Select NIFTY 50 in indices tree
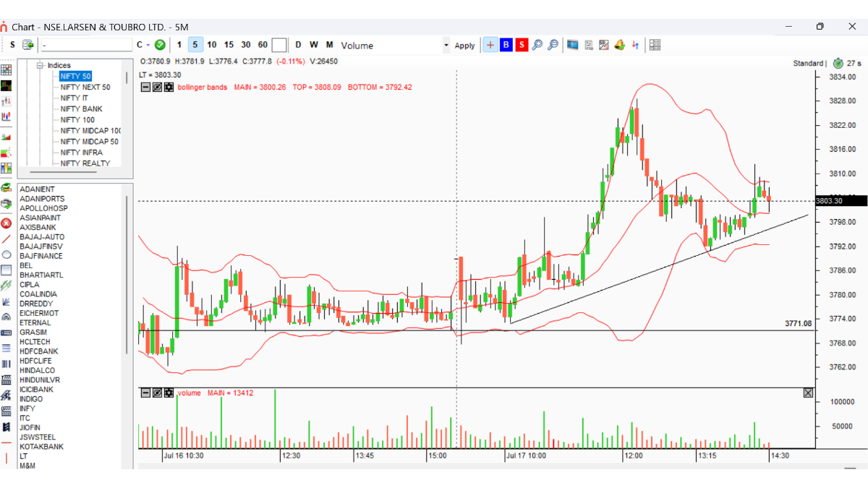This screenshot has width=868, height=488. 76,76
